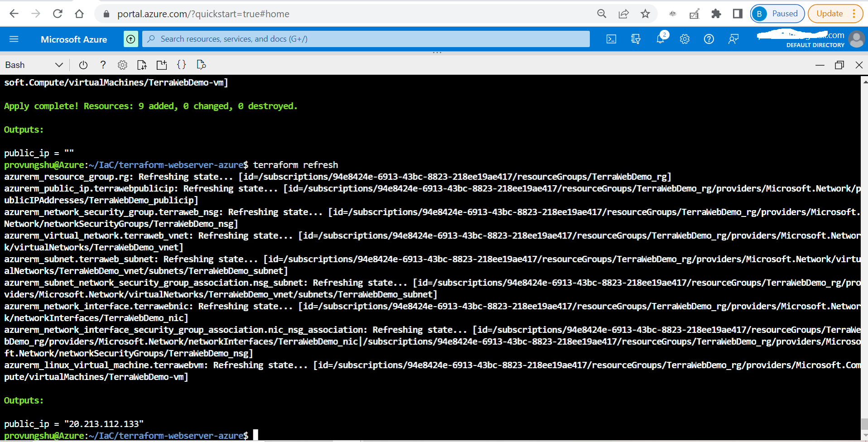Open a new Cloud Shell session

[x=162, y=65]
